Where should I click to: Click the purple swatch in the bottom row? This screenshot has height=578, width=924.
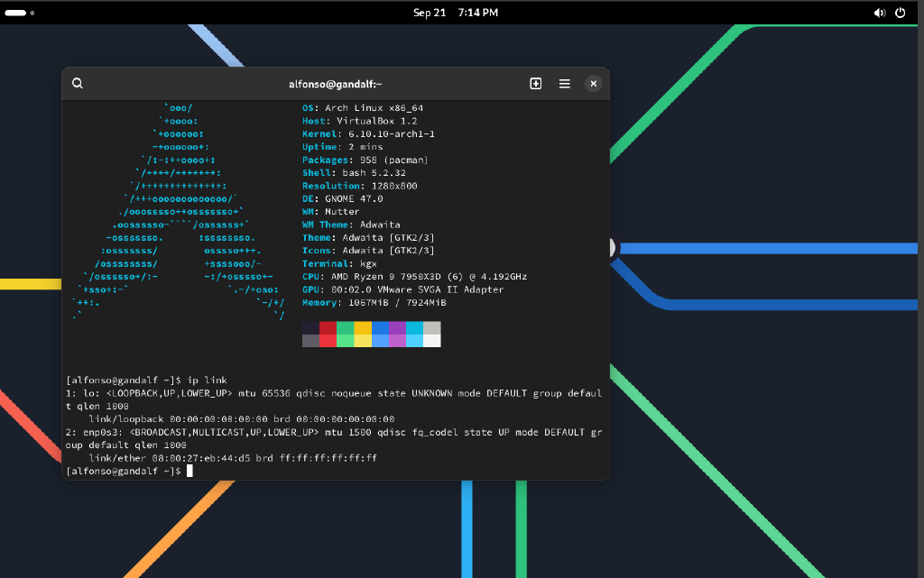coord(397,341)
